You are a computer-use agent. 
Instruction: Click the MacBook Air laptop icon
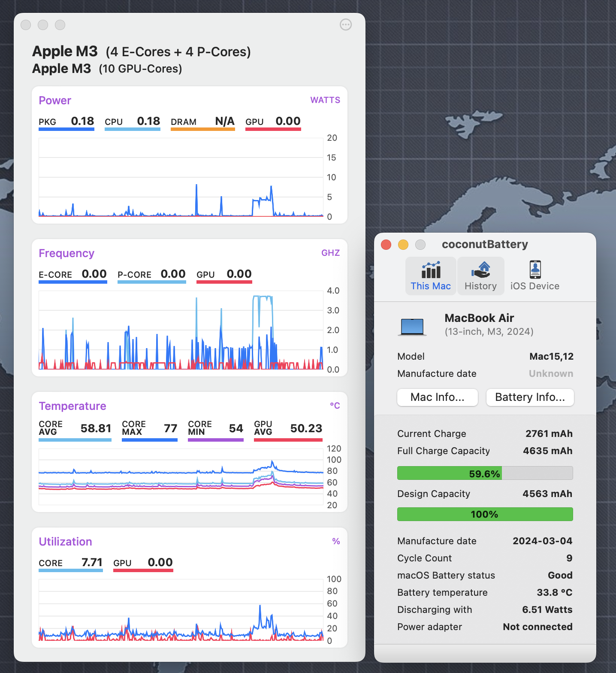[412, 327]
